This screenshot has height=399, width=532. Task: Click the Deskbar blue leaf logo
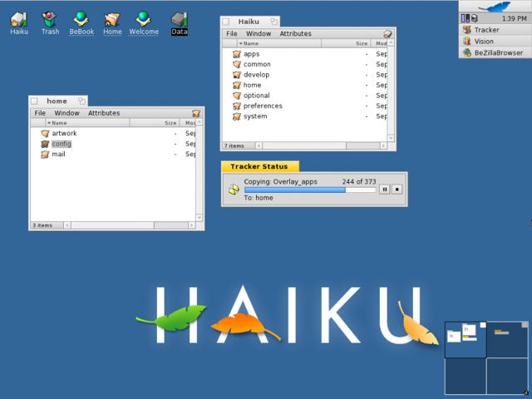click(495, 6)
